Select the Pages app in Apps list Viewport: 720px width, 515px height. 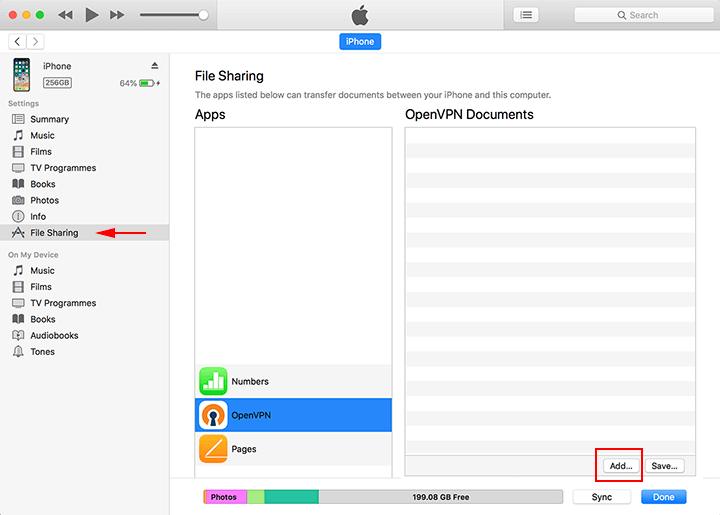[293, 449]
